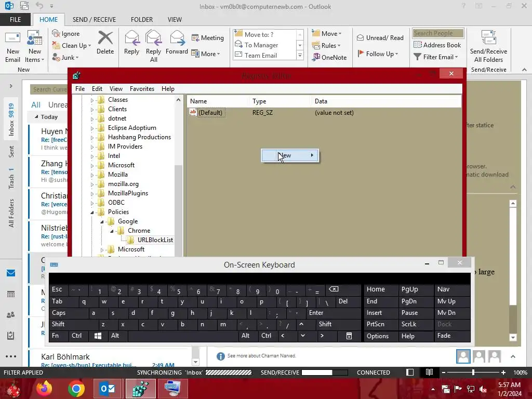532x399 pixels.
Task: Collapse the Policies registry key
Action: click(92, 212)
